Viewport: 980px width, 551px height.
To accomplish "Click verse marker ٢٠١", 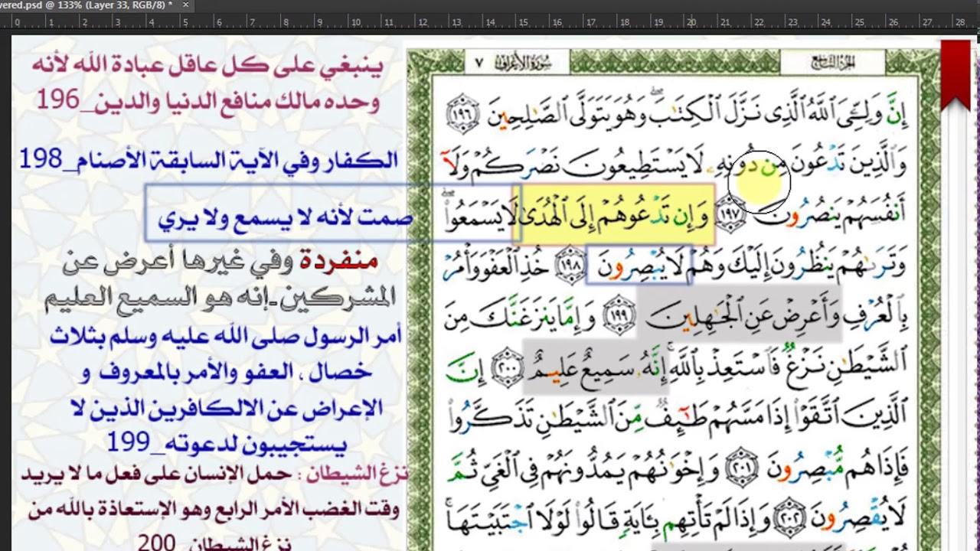I will pyautogui.click(x=740, y=466).
